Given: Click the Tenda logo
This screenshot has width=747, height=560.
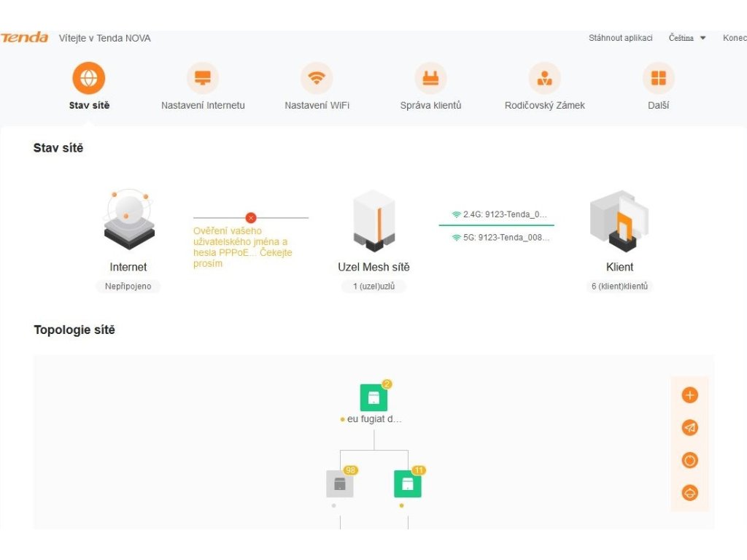Looking at the screenshot, I should coord(24,38).
